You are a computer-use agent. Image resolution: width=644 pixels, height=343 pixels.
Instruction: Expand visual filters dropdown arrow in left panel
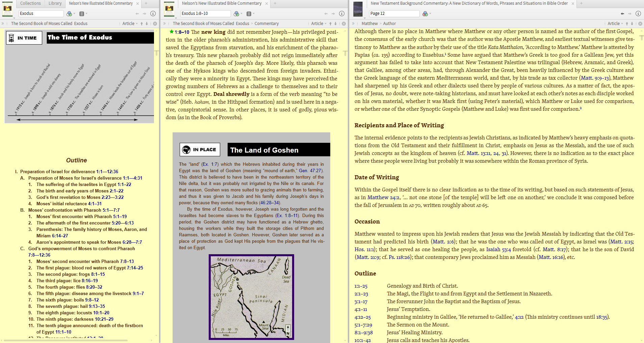(74, 14)
